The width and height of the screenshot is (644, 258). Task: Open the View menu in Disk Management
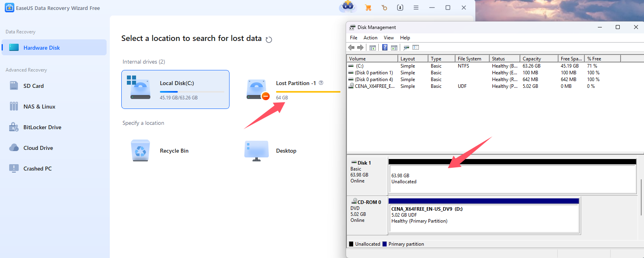(x=389, y=38)
